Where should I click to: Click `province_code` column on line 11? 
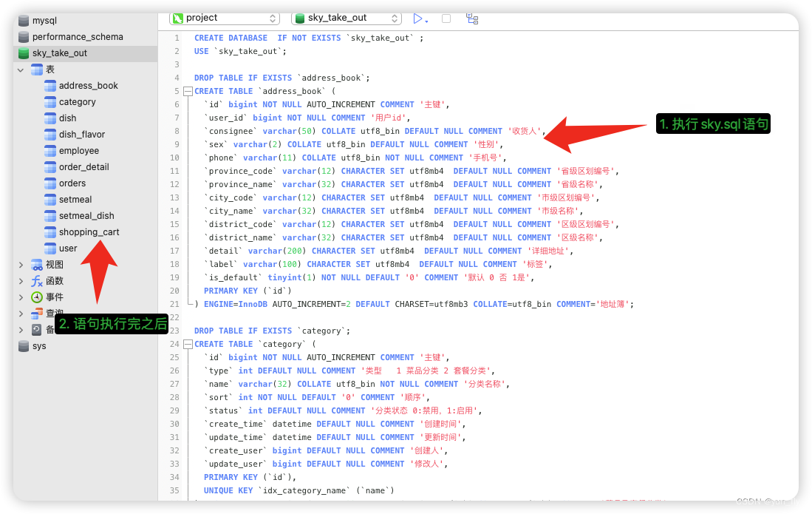[241, 171]
